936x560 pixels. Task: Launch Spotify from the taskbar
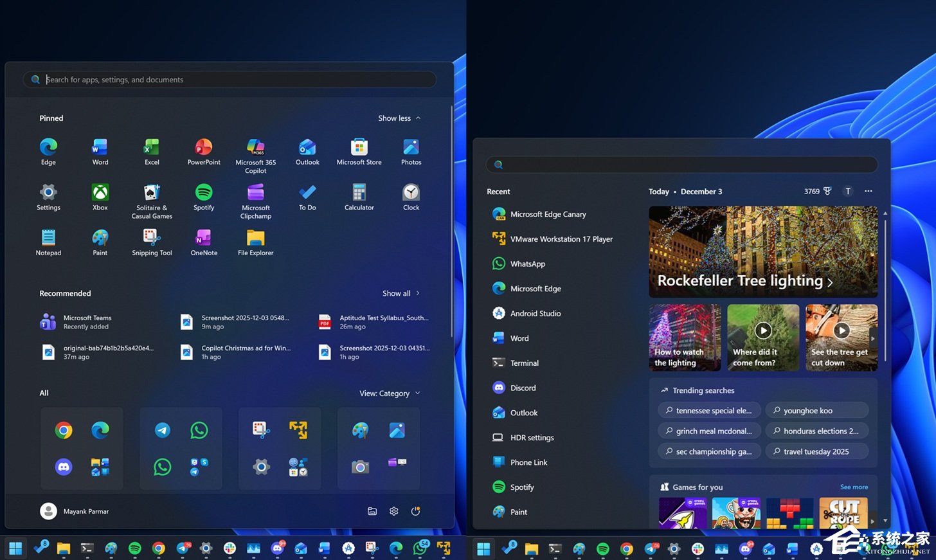point(134,548)
